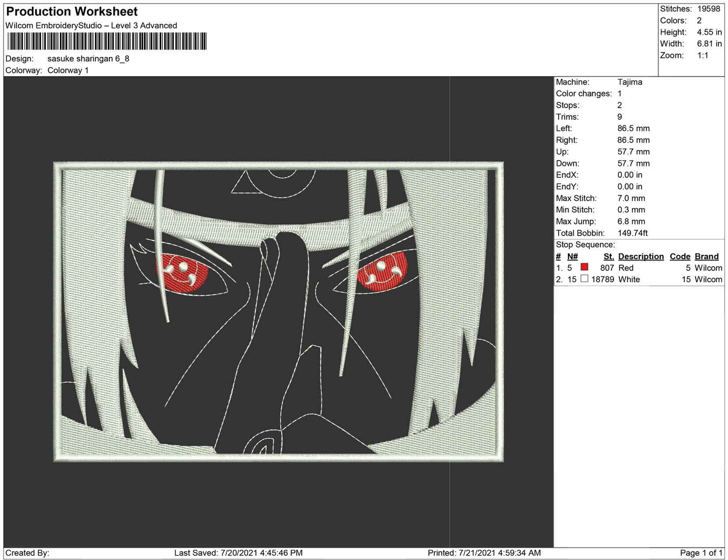Click the 'Right:' label

click(567, 140)
